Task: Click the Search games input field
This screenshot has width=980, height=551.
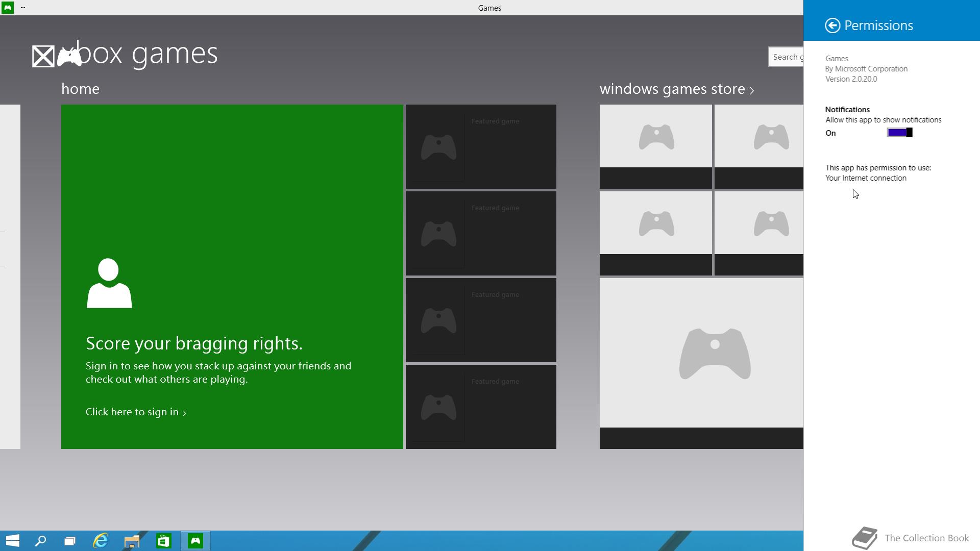Action: click(786, 57)
